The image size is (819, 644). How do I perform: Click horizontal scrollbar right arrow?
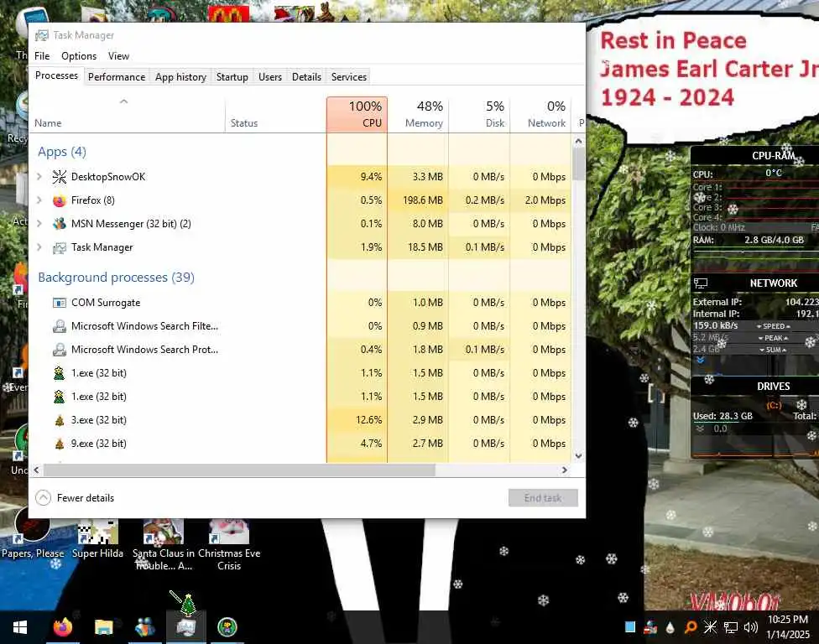(565, 470)
